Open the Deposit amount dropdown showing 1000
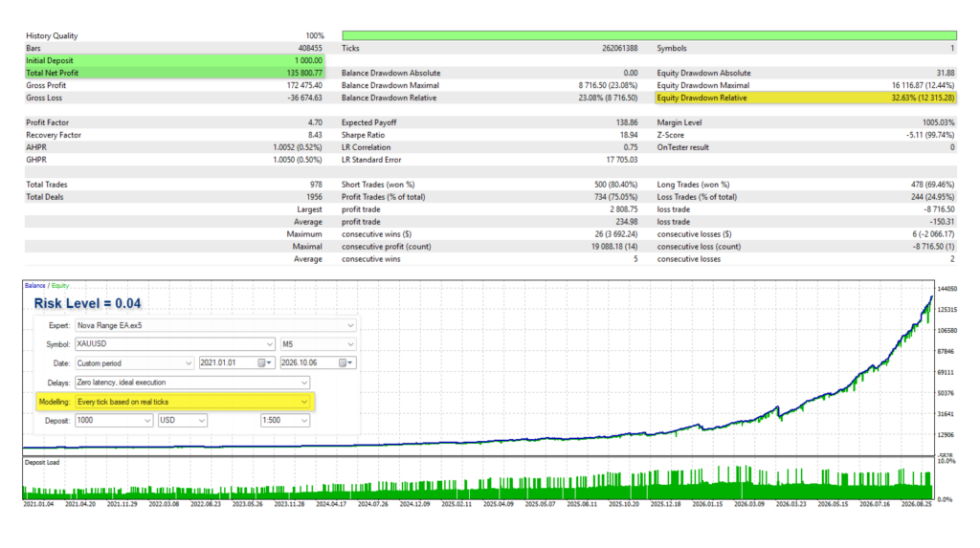Screen dimensions: 980x548 (x=147, y=421)
